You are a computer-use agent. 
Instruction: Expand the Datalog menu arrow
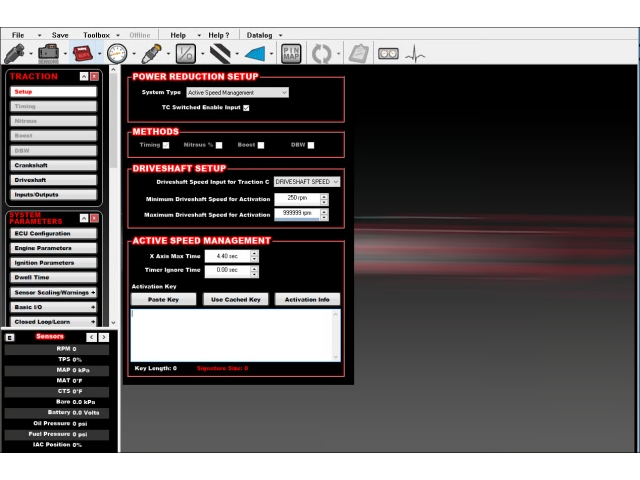tap(280, 36)
